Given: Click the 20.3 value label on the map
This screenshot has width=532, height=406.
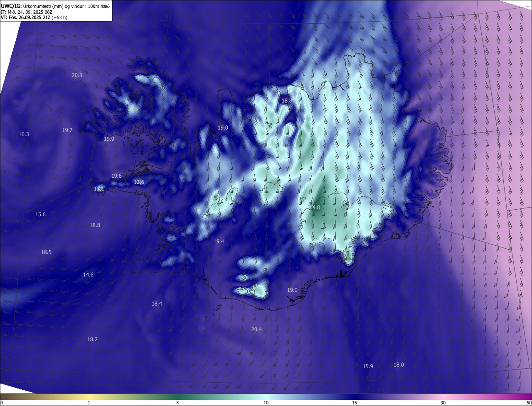Looking at the screenshot, I should coord(77,76).
